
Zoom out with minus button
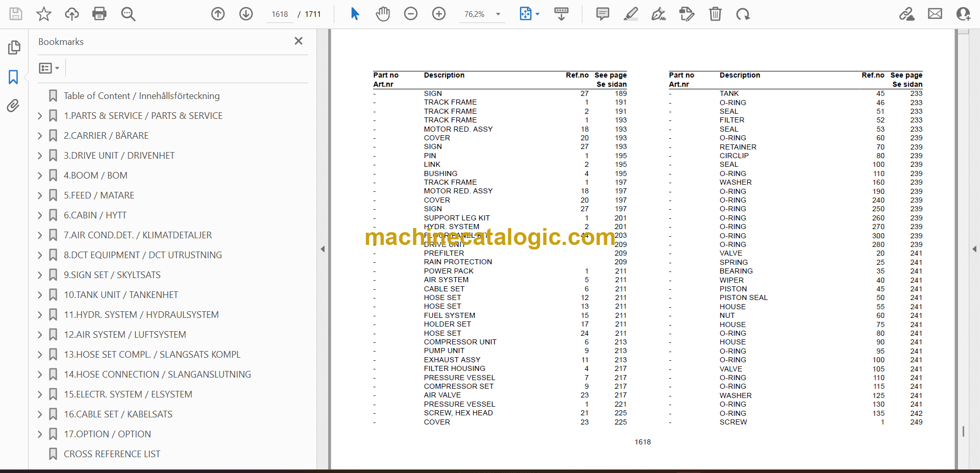pos(411,14)
